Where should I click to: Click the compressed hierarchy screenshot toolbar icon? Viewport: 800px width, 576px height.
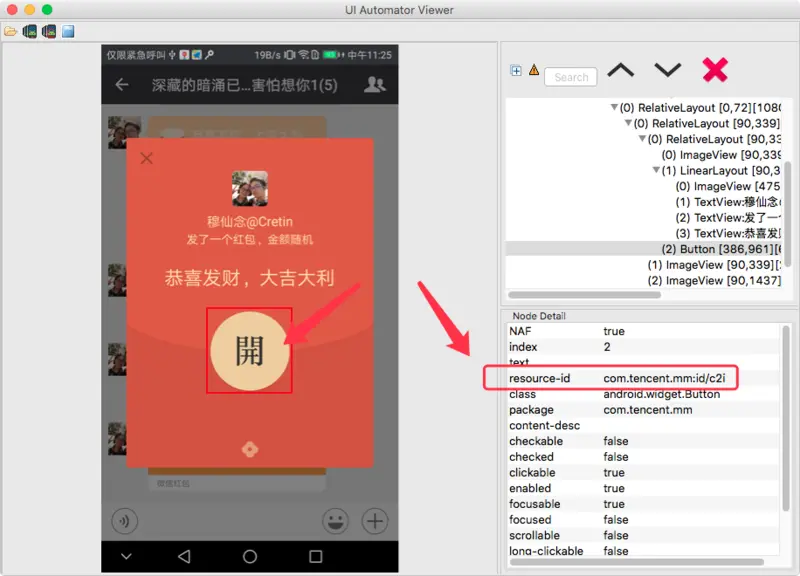(49, 32)
